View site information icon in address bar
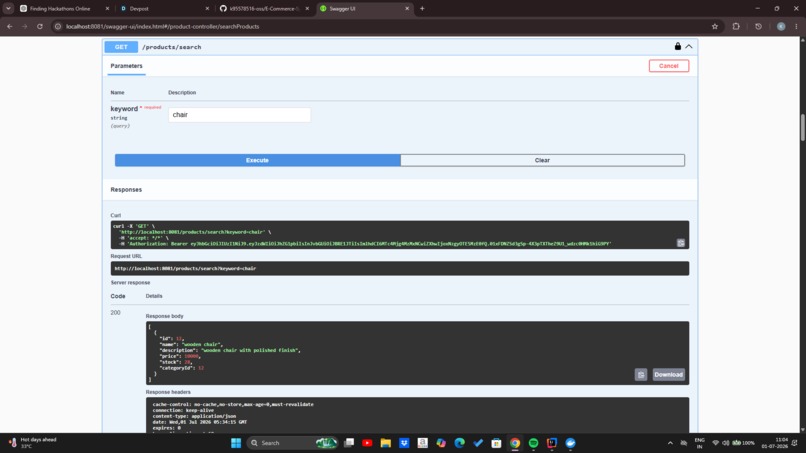Image resolution: width=806 pixels, height=453 pixels. pos(58,26)
